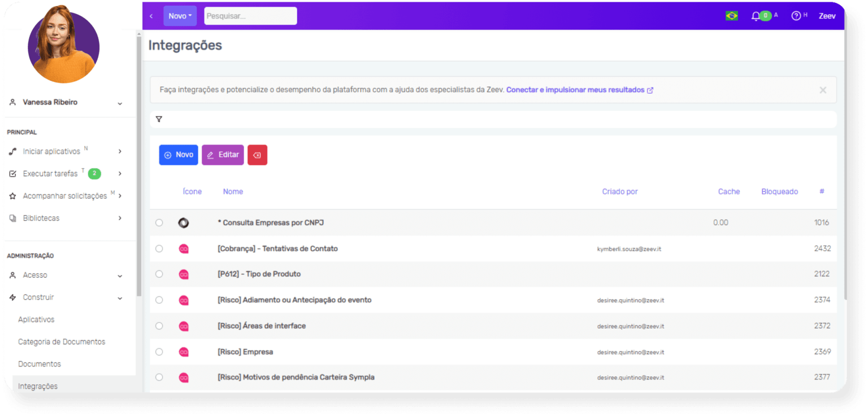Open the Integrações menu item in sidebar
Screen dimensions: 868x416
38,386
